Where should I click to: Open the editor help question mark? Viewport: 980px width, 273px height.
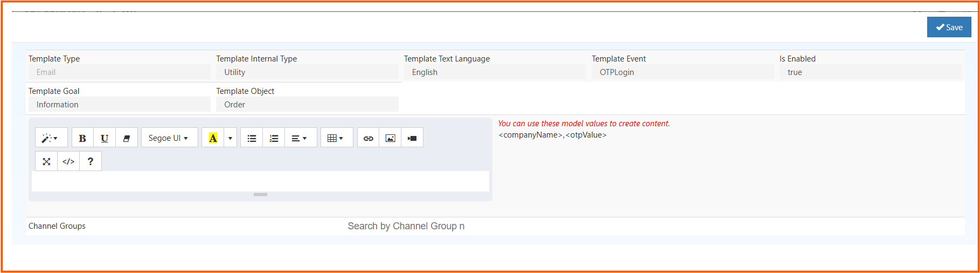point(91,161)
